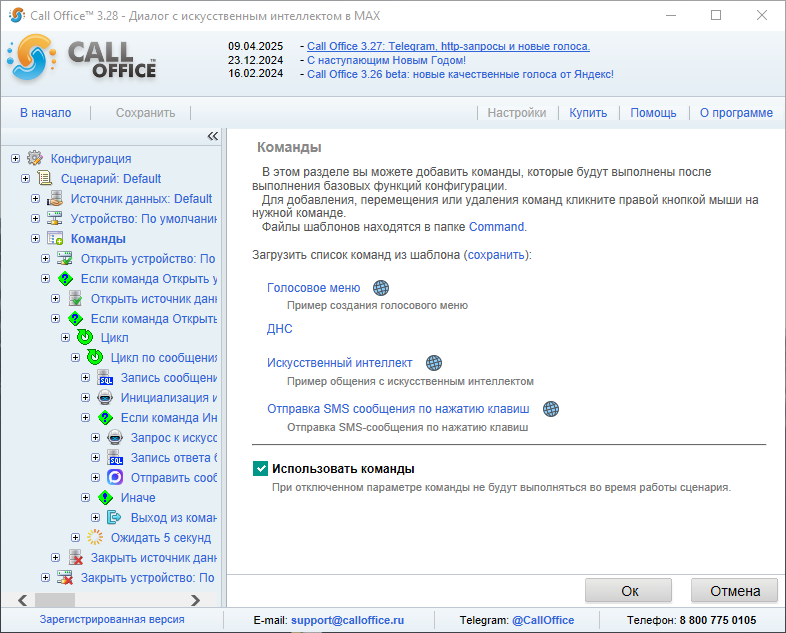Click the robot icon beside Инициализация
The width and height of the screenshot is (786, 633).
pyautogui.click(x=105, y=398)
